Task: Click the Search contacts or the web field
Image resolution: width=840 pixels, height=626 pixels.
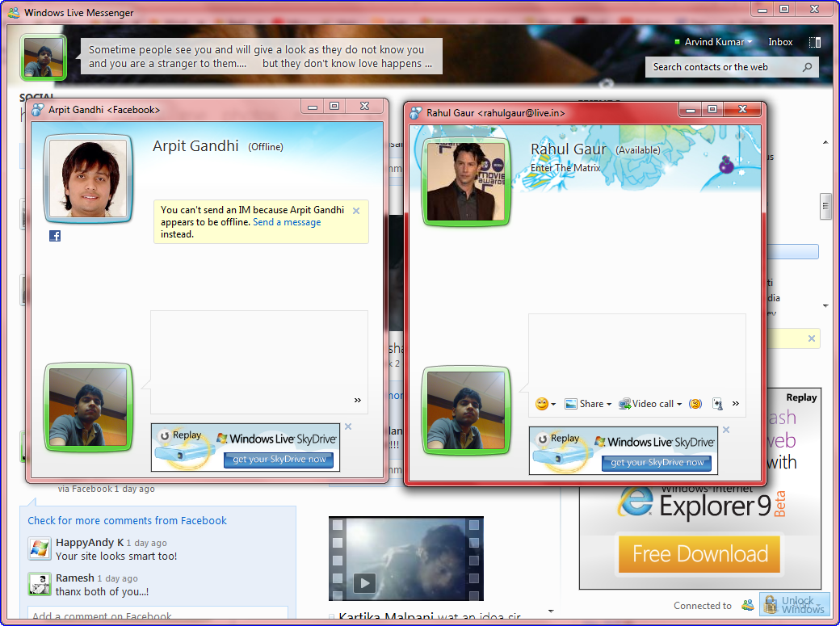Action: tap(723, 67)
